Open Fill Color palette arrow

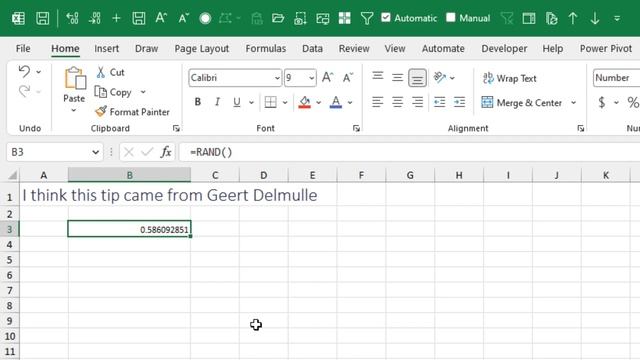[318, 102]
